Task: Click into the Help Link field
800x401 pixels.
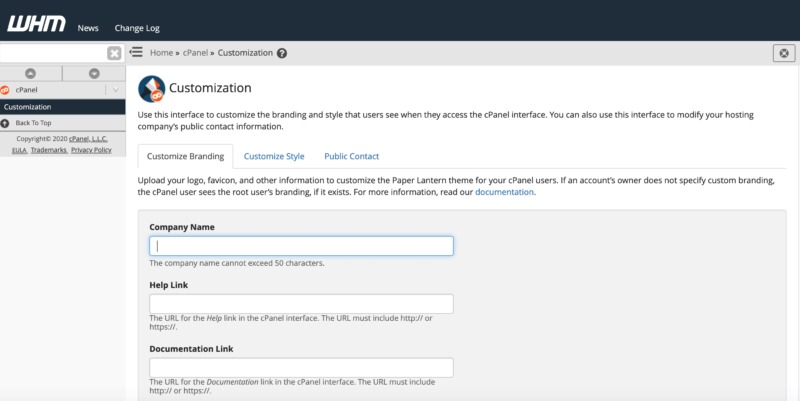Action: pos(301,304)
